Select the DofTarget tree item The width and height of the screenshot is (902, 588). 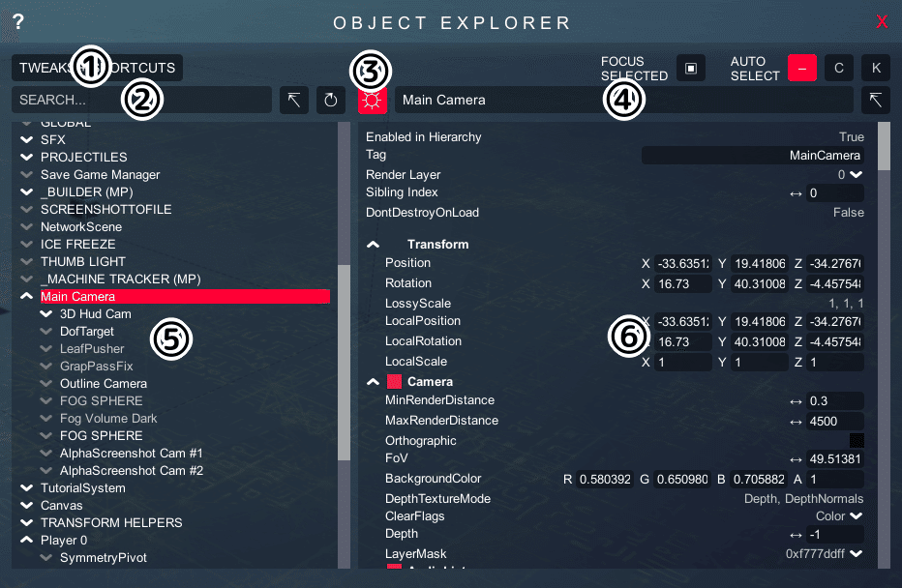point(87,332)
